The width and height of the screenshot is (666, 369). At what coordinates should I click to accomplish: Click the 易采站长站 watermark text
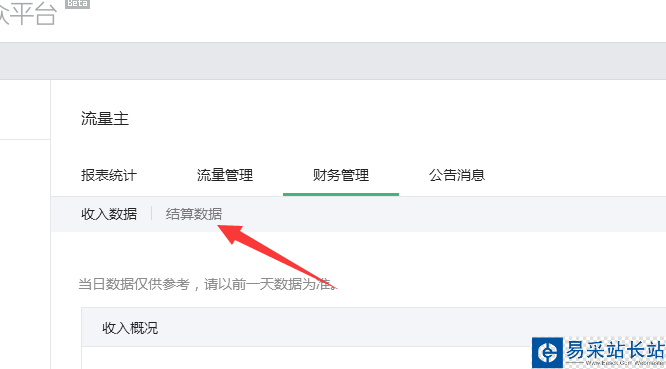[x=614, y=350]
